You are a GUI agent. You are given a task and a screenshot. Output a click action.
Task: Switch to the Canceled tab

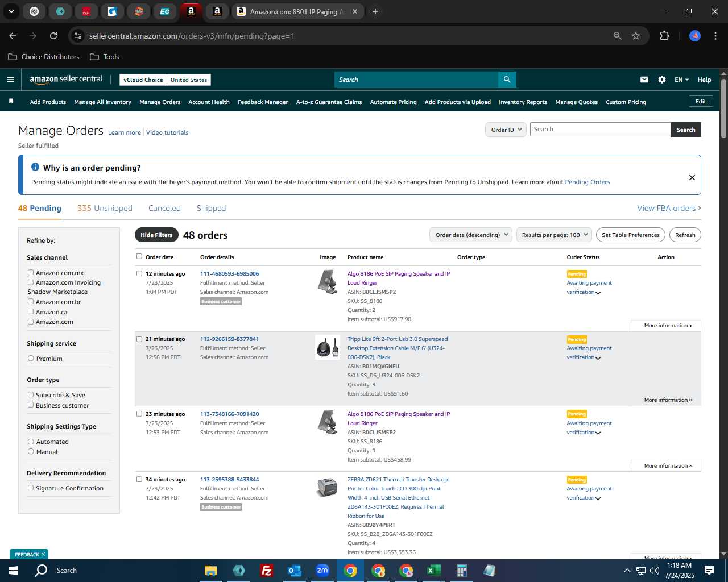[x=164, y=208]
